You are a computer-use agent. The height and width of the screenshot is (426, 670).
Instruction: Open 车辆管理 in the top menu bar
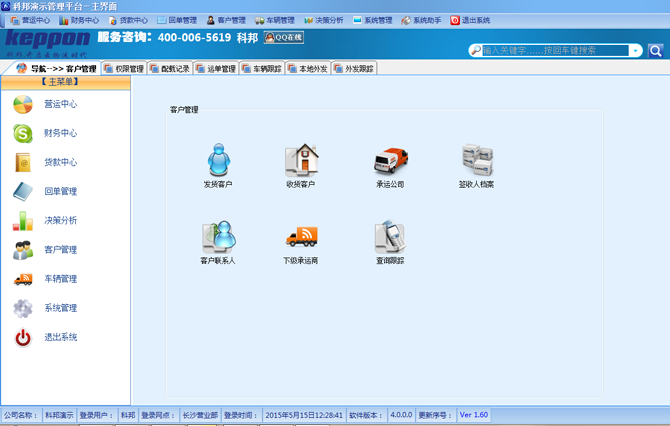click(x=275, y=20)
